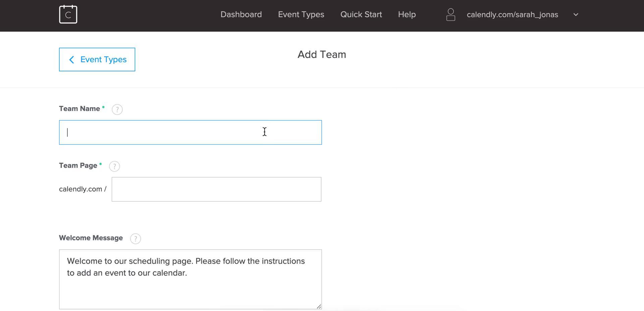Image resolution: width=644 pixels, height=311 pixels.
Task: Click the Team Page URL input field
Action: pos(216,189)
